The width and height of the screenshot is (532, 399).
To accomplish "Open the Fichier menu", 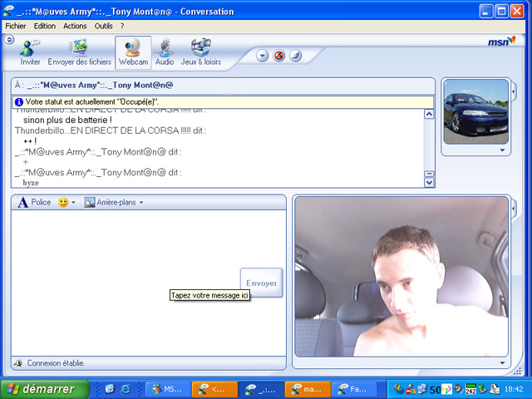I will 15,26.
